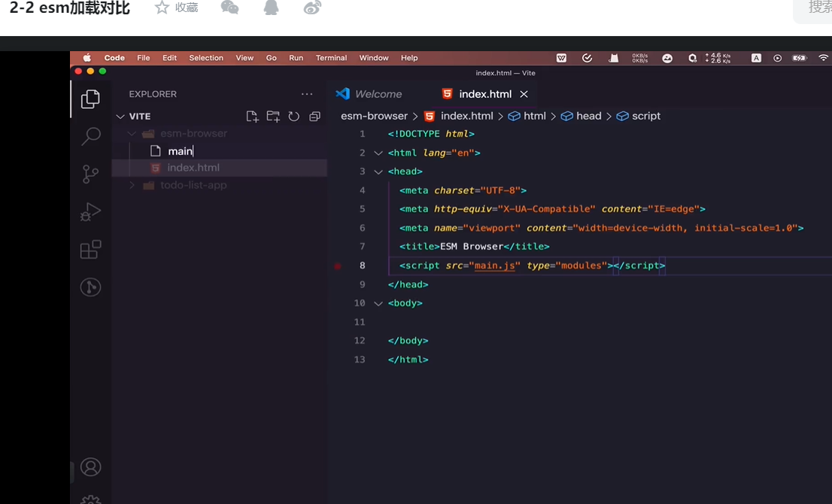Fold the head tag at line 3
832x504 pixels.
pos(378,172)
